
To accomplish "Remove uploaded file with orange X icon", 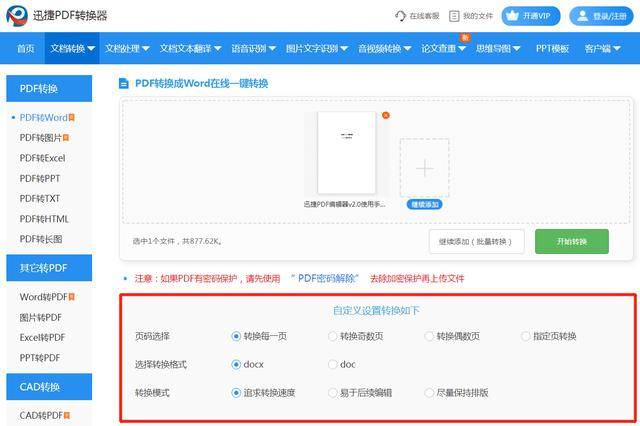I will point(385,115).
